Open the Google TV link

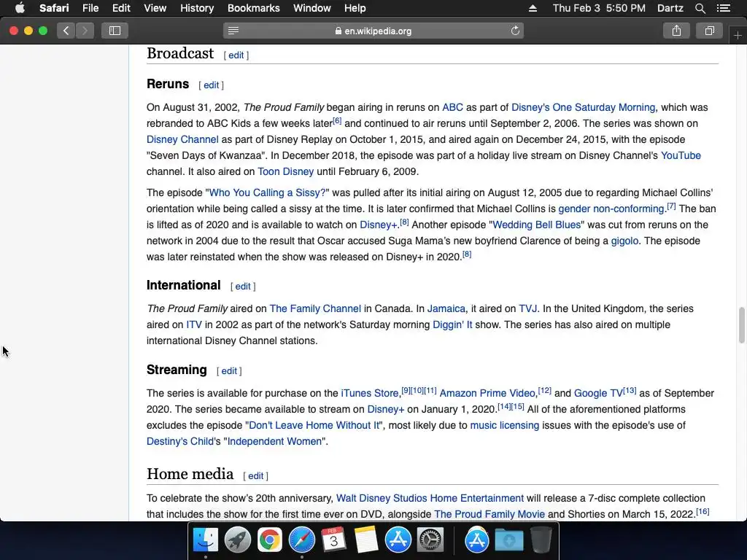[x=598, y=393]
